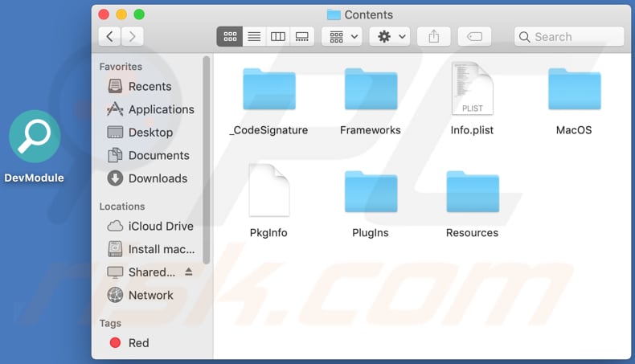Select the PkgInfo file
This screenshot has height=364, width=635.
[268, 191]
